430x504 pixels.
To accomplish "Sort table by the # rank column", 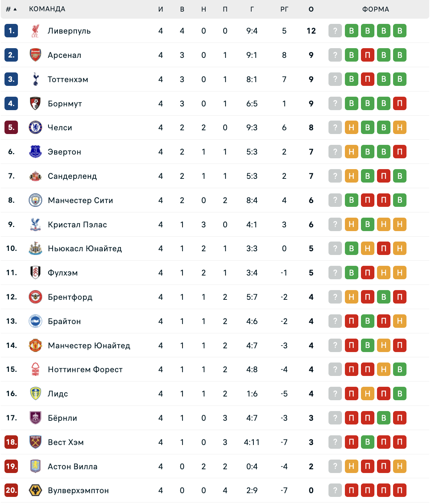I will click(11, 9).
